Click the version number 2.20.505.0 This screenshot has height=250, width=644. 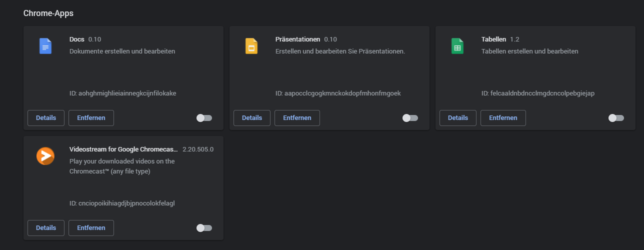198,149
